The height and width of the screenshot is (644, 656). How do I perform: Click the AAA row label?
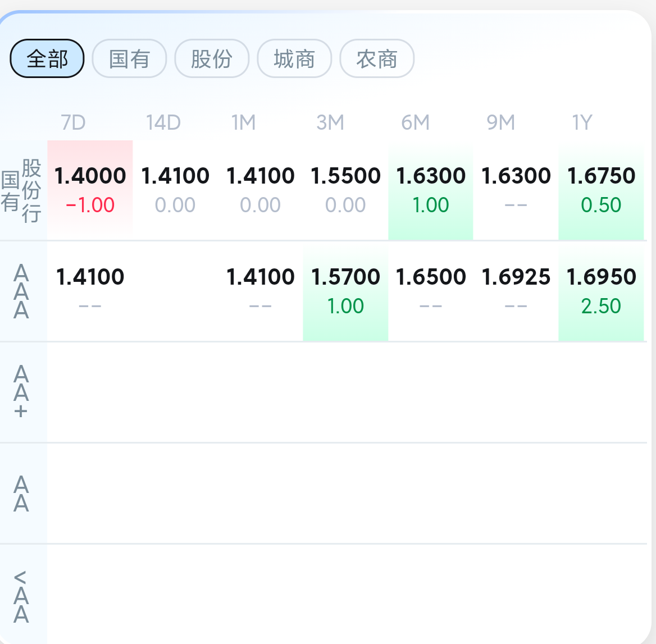(21, 291)
